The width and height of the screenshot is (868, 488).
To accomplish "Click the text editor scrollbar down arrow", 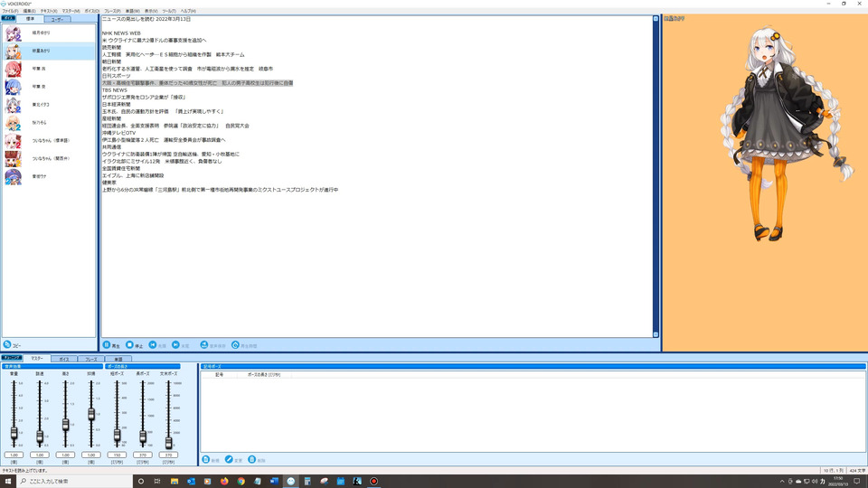I will click(x=656, y=334).
